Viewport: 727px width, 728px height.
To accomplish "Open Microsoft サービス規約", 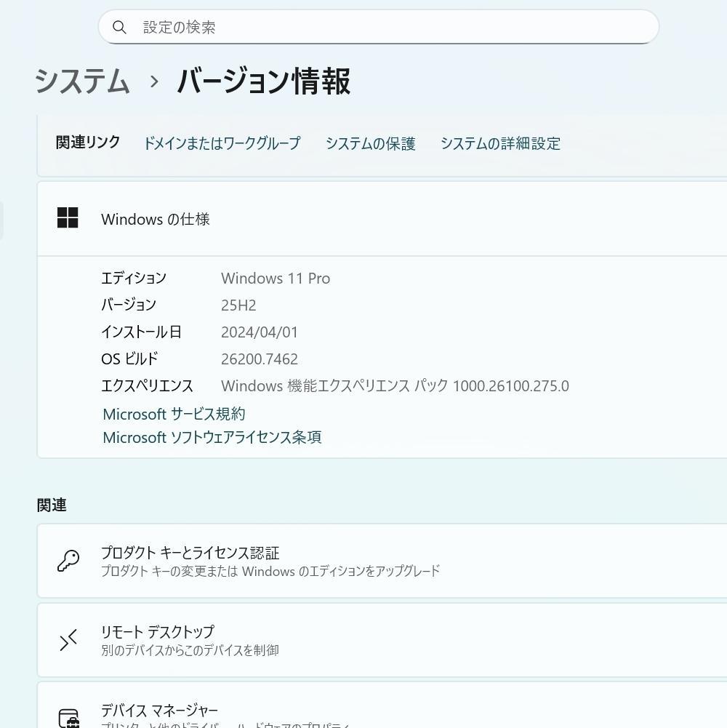I will [x=173, y=413].
